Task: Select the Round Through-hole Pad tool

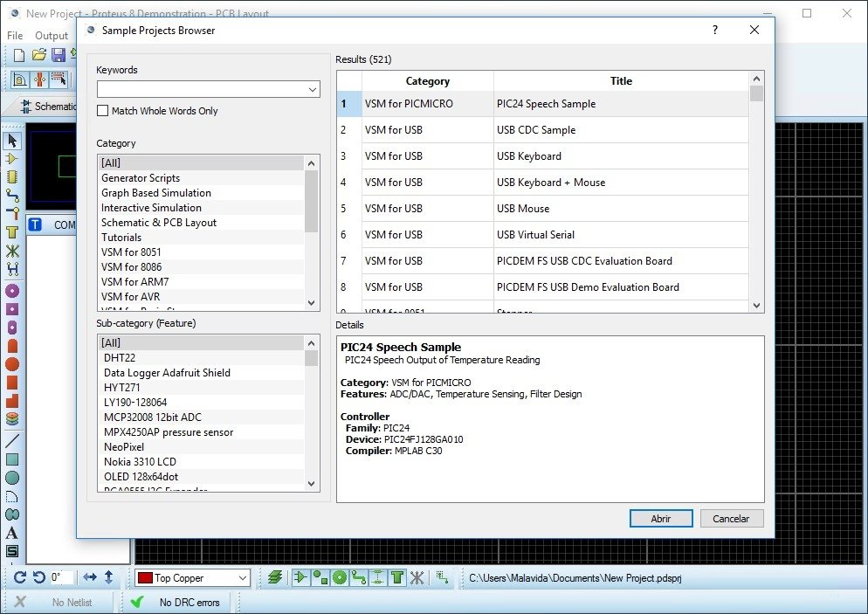Action: pyautogui.click(x=12, y=291)
